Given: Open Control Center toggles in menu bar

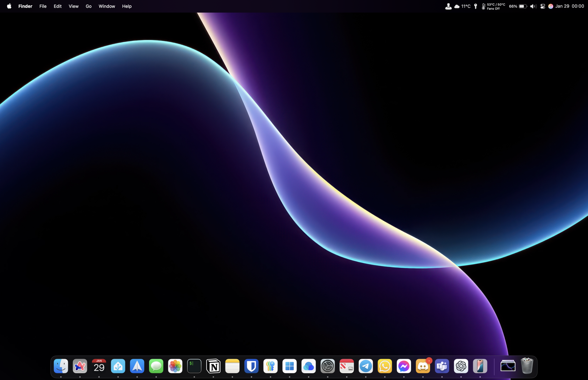Looking at the screenshot, I should coord(543,6).
